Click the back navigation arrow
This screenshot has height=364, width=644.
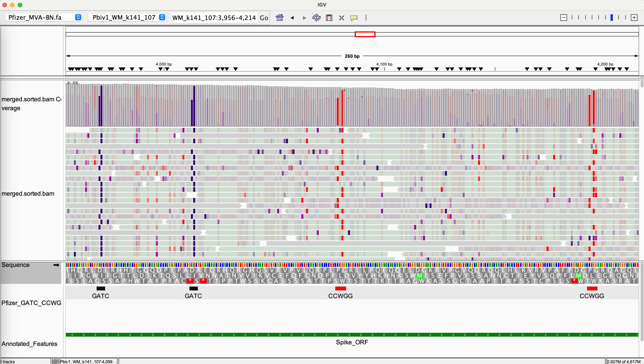(x=292, y=18)
